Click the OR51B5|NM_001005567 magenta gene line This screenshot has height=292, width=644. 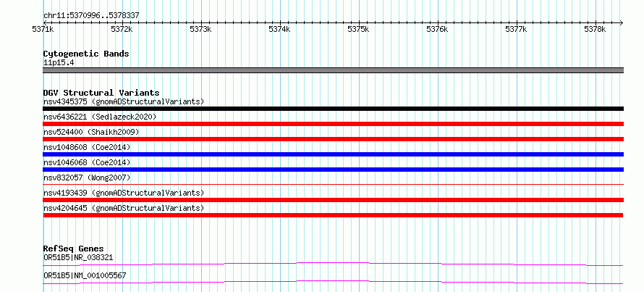pyautogui.click(x=333, y=282)
